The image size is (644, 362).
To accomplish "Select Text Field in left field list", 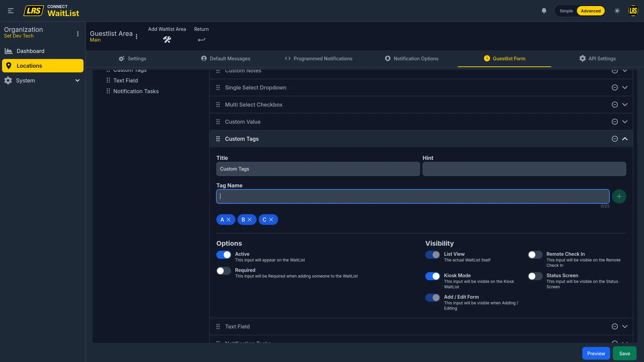I will [x=125, y=80].
